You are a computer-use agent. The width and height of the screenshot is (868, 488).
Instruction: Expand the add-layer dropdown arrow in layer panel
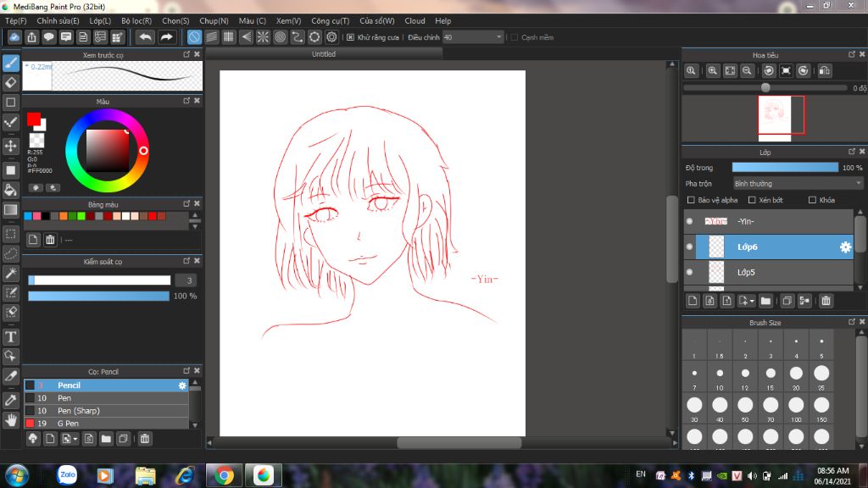point(752,301)
